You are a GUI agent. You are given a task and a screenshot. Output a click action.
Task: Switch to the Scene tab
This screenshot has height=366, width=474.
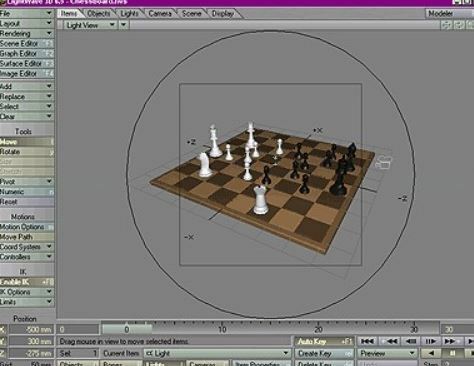(191, 14)
